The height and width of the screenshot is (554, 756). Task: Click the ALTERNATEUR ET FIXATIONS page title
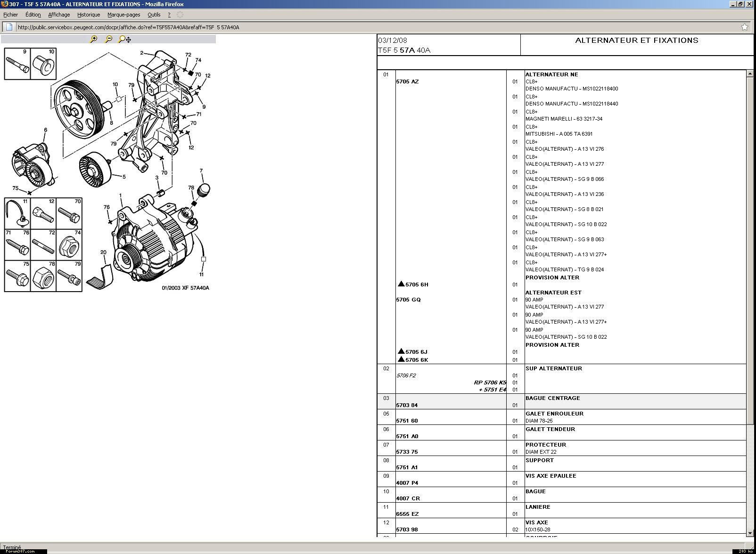click(x=637, y=41)
